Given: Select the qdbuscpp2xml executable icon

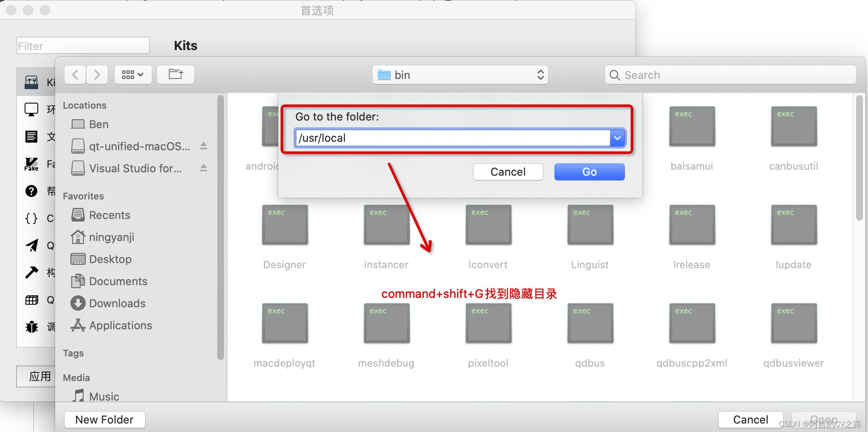Looking at the screenshot, I should tap(692, 323).
